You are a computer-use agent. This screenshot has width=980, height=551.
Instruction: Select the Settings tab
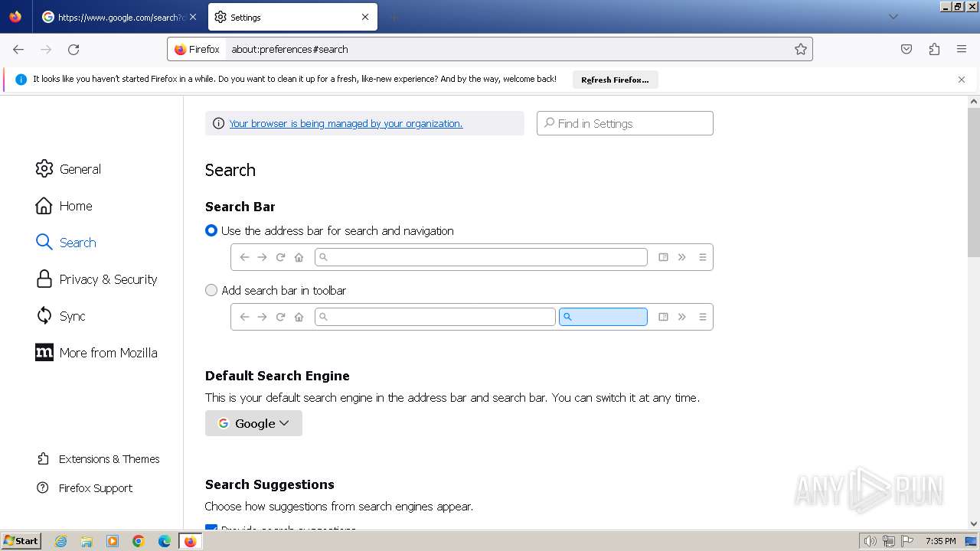pos(292,17)
